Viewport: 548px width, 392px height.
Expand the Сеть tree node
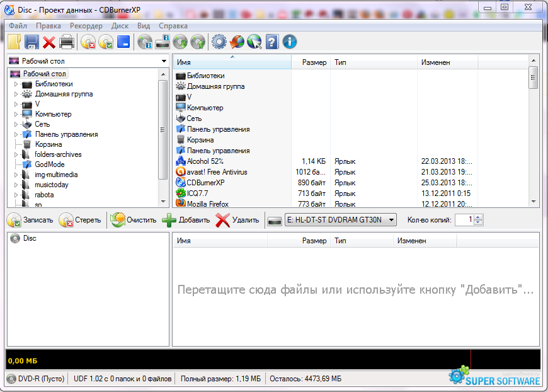coord(16,124)
